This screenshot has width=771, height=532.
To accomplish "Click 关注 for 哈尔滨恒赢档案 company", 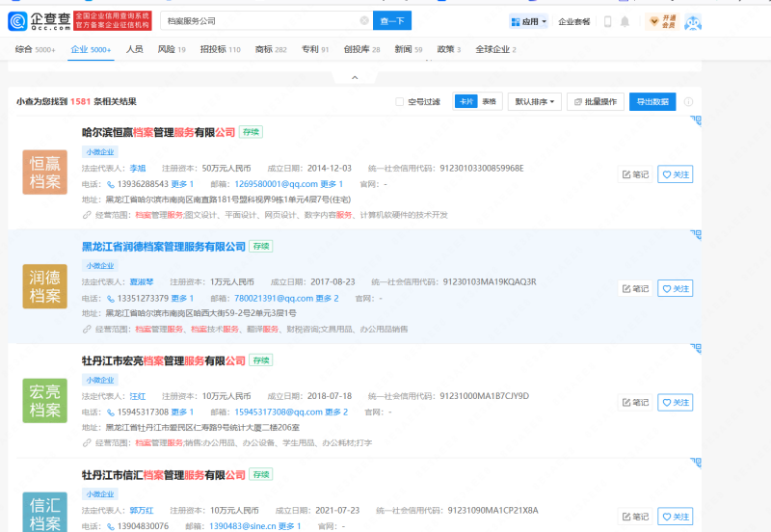I will coord(676,174).
